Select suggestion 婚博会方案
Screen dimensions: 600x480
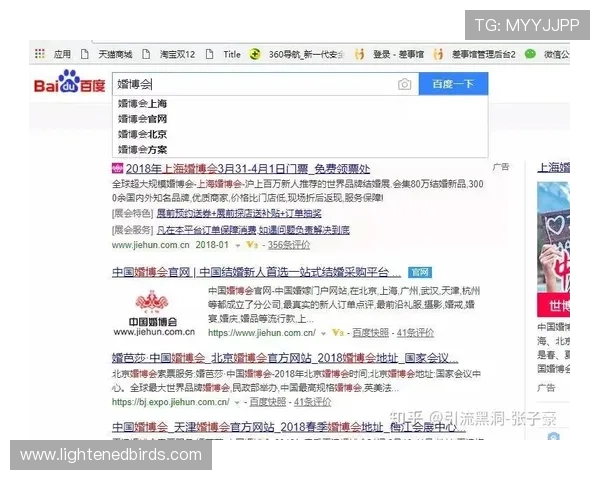click(x=142, y=150)
